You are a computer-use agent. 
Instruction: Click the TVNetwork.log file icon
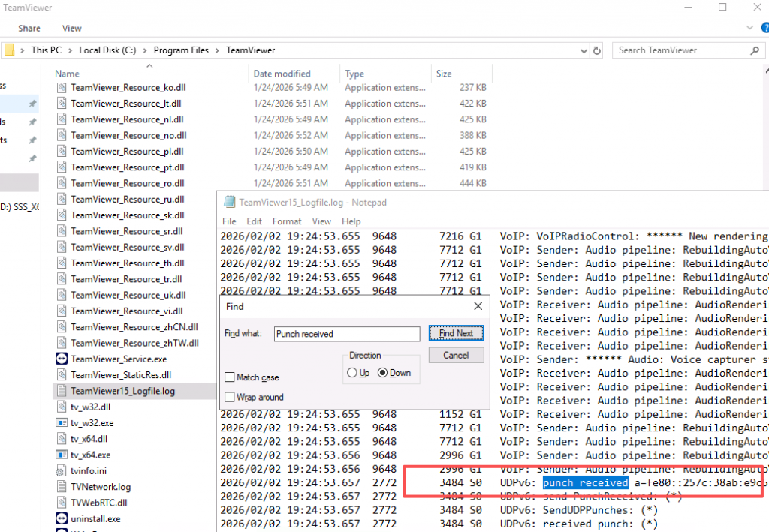(x=62, y=487)
